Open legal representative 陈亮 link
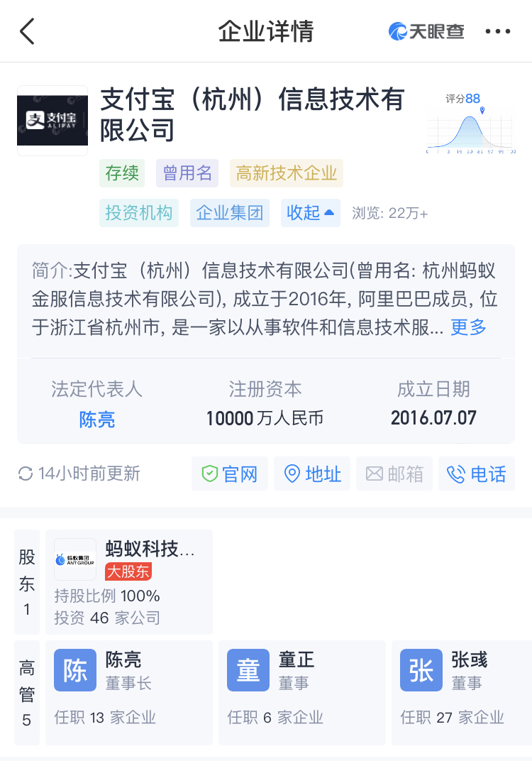 tap(97, 419)
